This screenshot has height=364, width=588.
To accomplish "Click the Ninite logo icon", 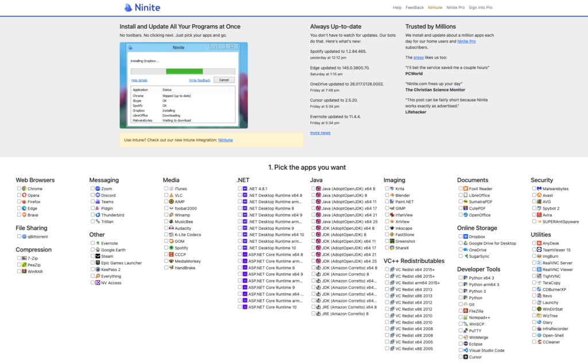I will 128,7.
